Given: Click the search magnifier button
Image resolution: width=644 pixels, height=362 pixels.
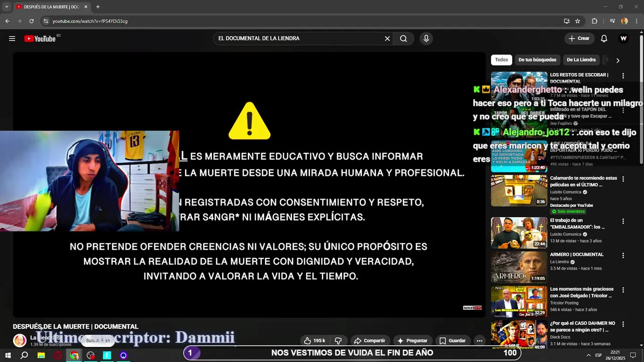Looking at the screenshot, I should (x=404, y=39).
